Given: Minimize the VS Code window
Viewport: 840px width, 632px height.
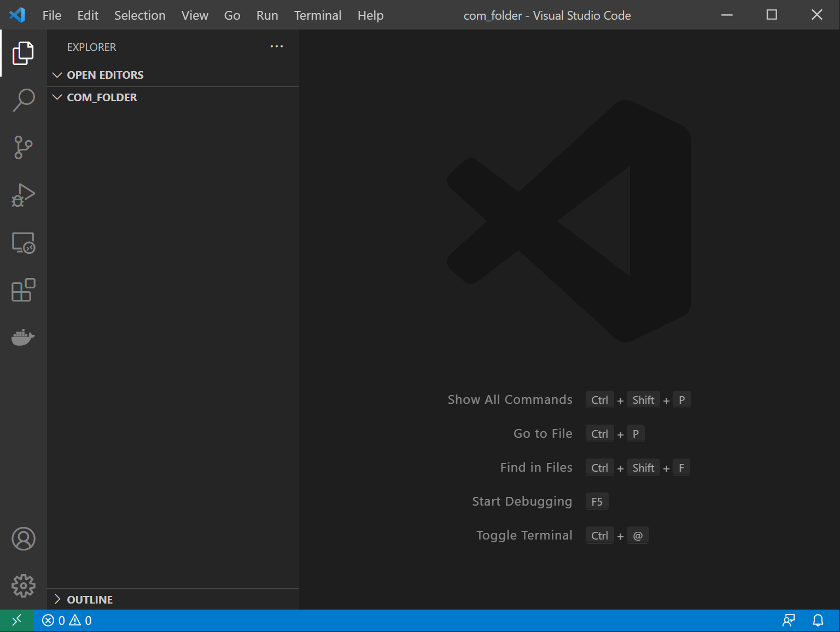Looking at the screenshot, I should tap(727, 15).
